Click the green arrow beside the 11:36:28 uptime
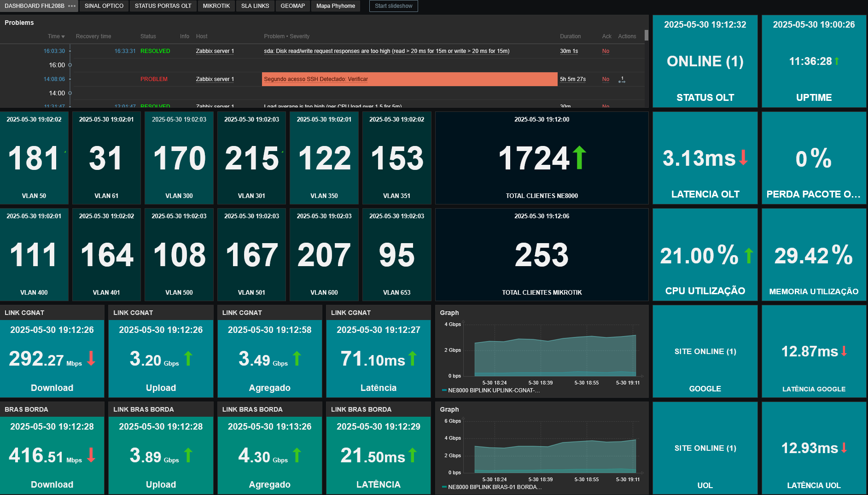Viewport: 868px width, 495px height. (x=837, y=61)
